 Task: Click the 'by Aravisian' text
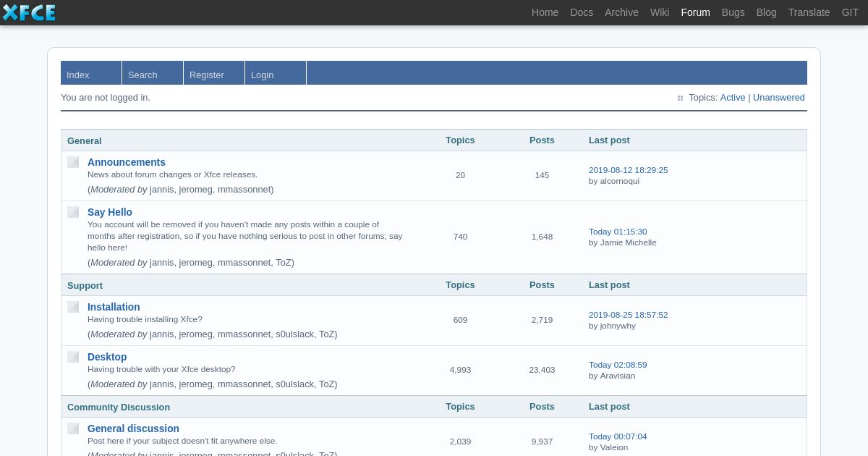click(x=612, y=376)
